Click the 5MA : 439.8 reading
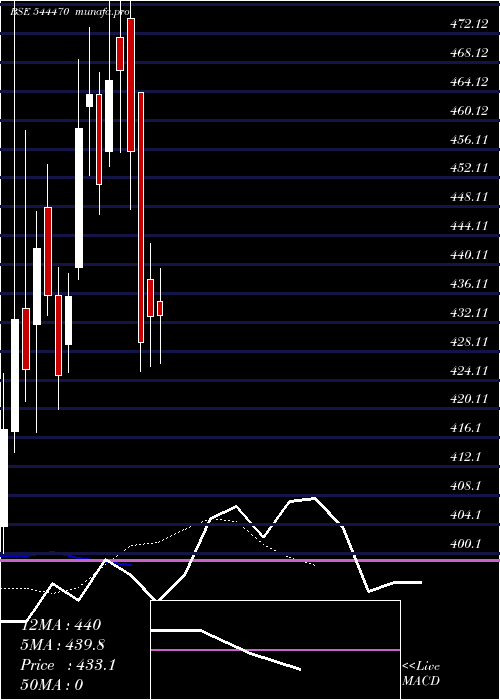The image size is (500, 700). coord(63,645)
